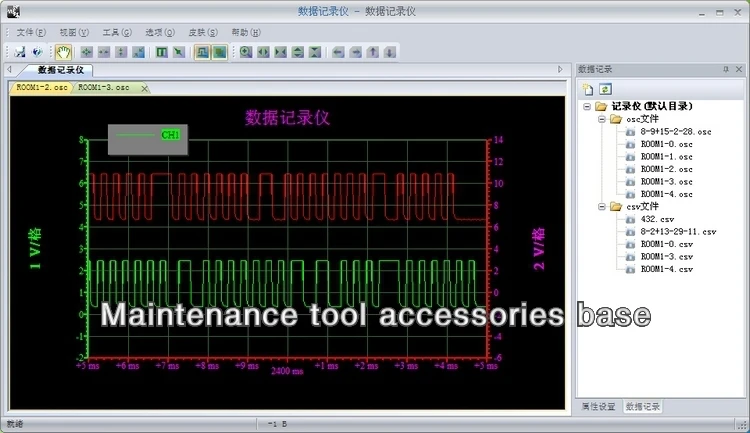Click the save icon in the toolbar
This screenshot has width=750, height=433.
pyautogui.click(x=20, y=52)
